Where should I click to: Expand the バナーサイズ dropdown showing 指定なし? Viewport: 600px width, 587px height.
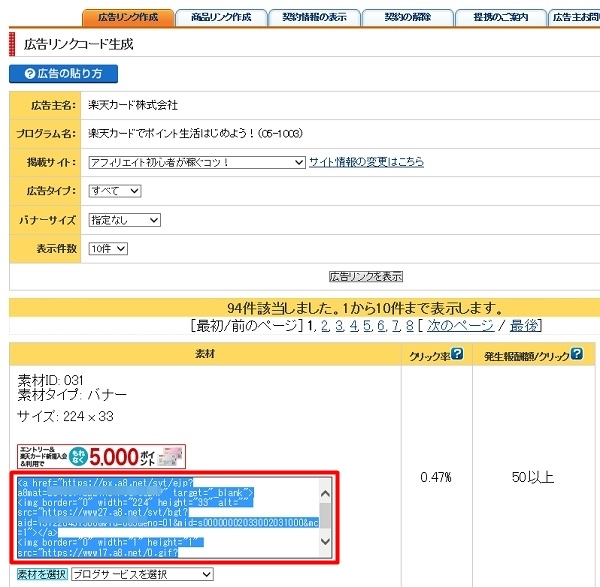pos(124,220)
